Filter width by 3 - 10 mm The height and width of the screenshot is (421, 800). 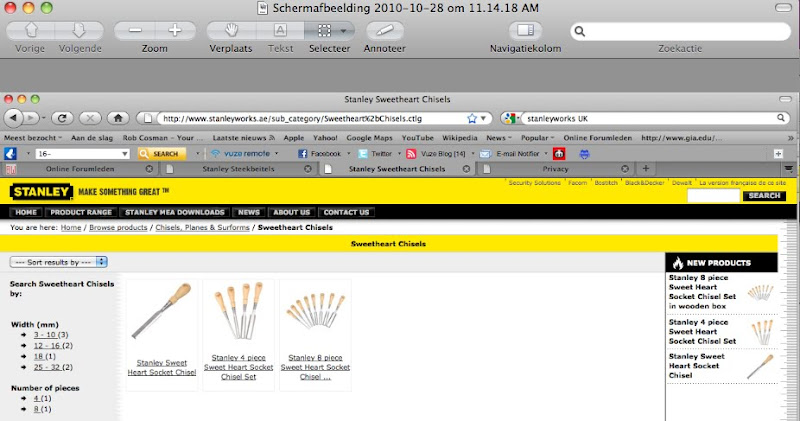pos(45,335)
